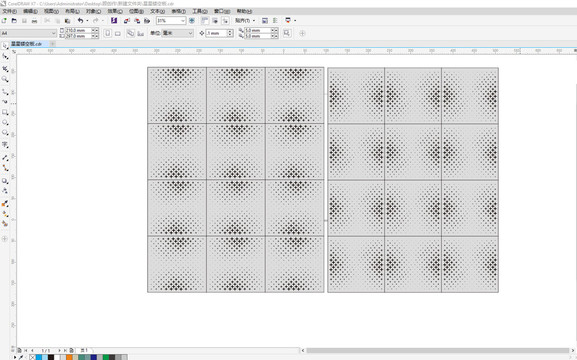Select Landscape page orientation

pos(118,33)
